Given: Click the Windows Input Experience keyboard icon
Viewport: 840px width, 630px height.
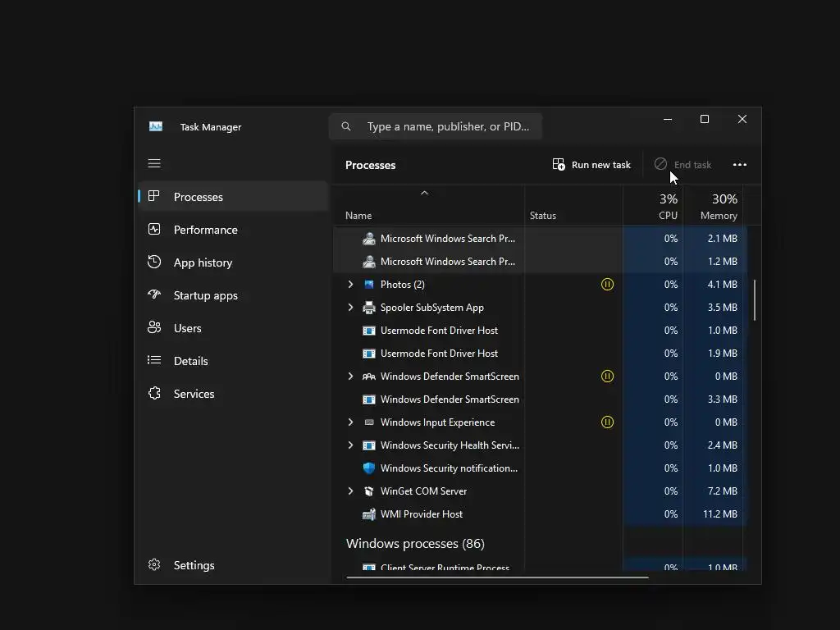Looking at the screenshot, I should pyautogui.click(x=369, y=422).
